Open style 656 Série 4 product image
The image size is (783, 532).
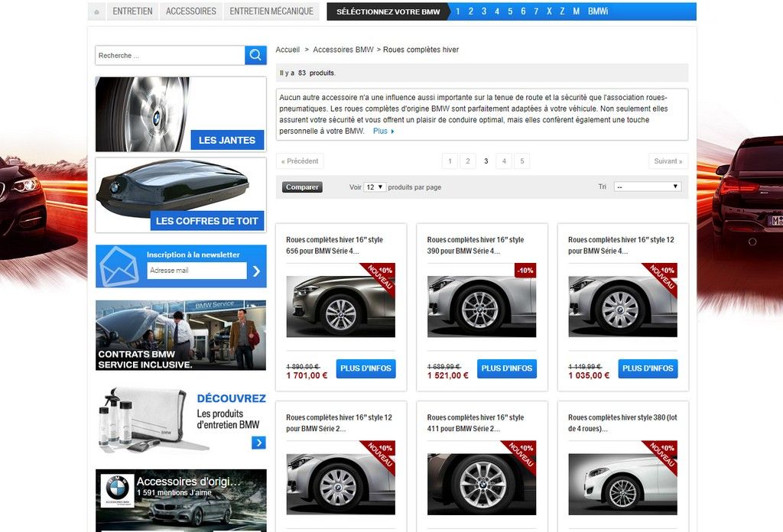click(340, 307)
